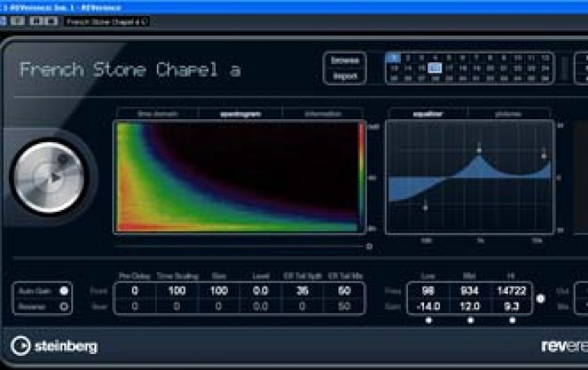Switch to the pictures tab

(x=509, y=113)
